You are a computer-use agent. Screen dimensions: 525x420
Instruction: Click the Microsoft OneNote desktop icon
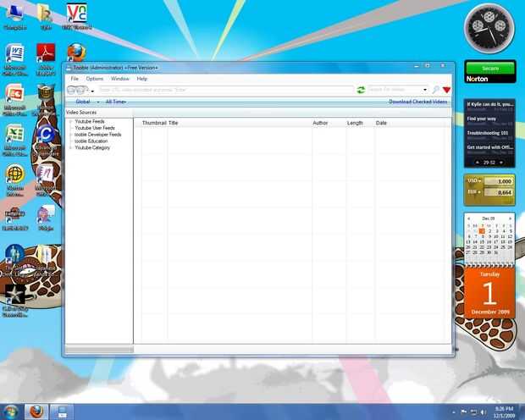click(46, 180)
